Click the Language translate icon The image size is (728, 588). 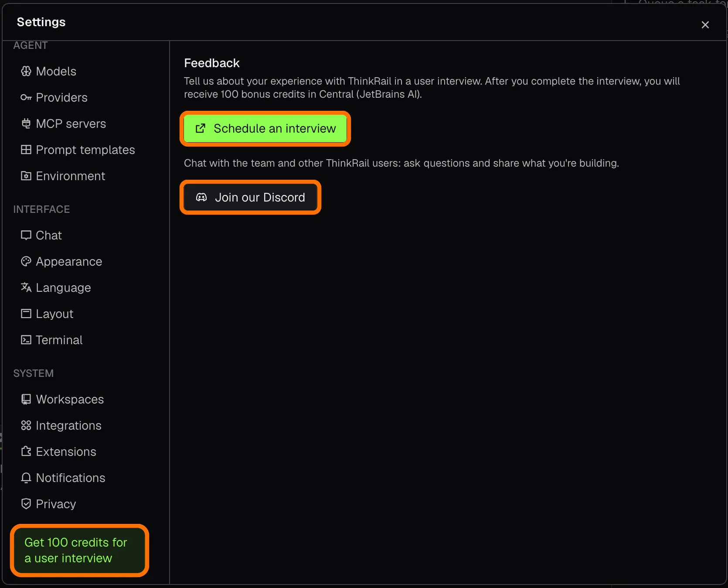click(x=26, y=287)
